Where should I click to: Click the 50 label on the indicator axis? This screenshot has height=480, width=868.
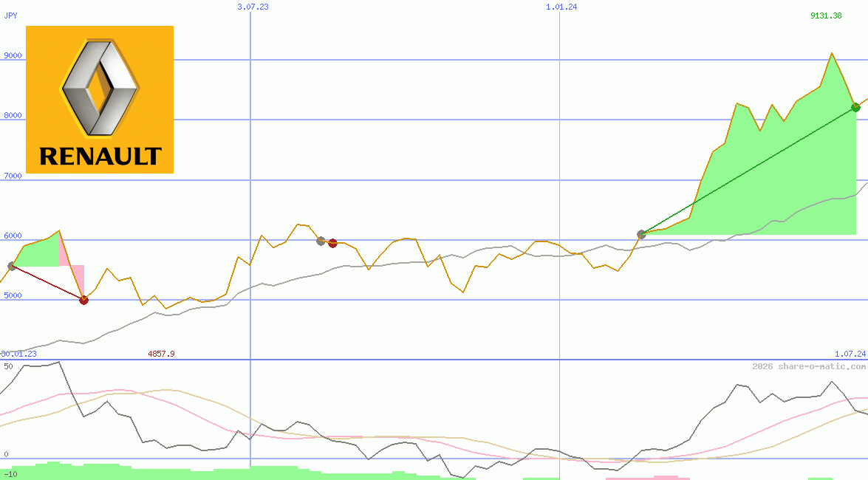coord(8,366)
